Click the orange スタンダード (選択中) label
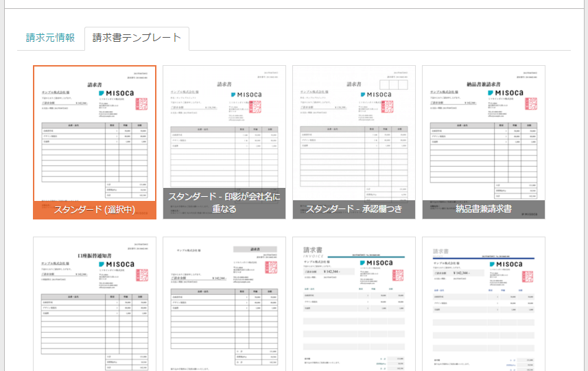Viewport: 588px width, 371px height. 95,210
